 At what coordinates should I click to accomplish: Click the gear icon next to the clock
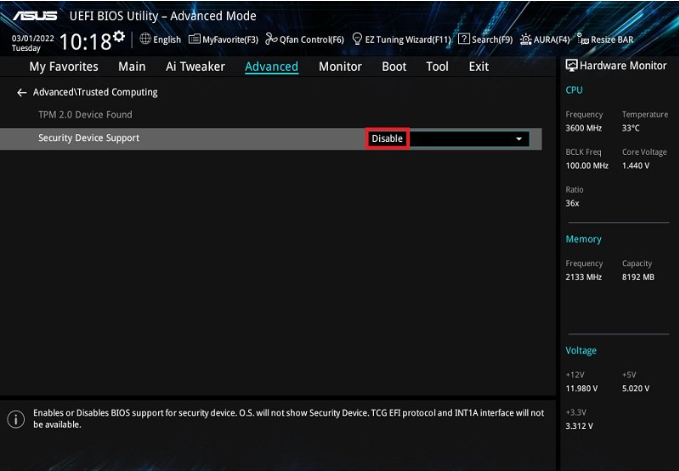(119, 37)
